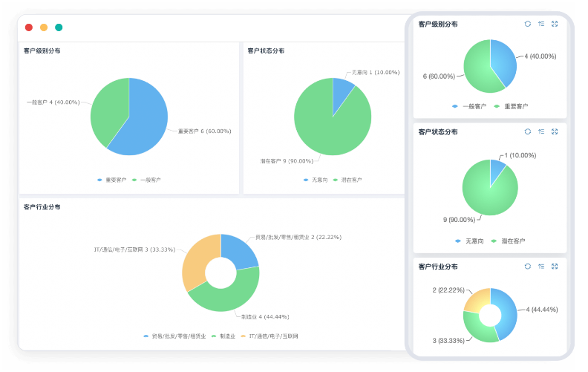Select blue 10% slice in right 客户状态分布
588x372 pixels.
pyautogui.click(x=497, y=171)
